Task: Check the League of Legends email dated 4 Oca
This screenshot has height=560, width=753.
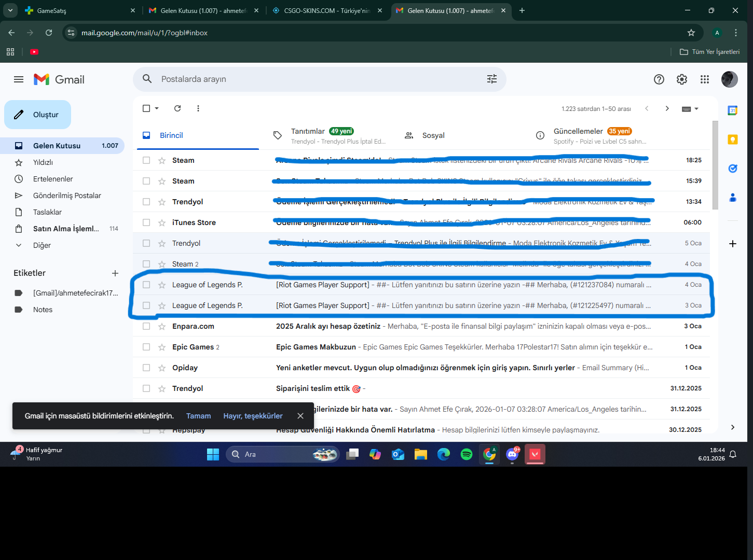Action: click(x=146, y=285)
